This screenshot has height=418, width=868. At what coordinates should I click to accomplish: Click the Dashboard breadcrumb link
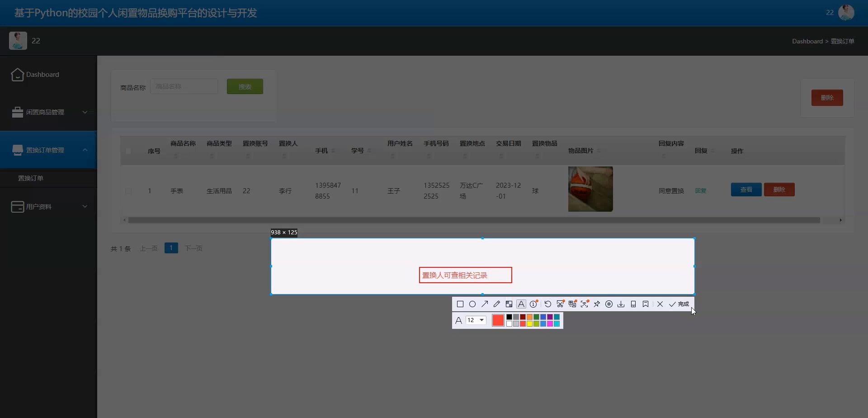(x=807, y=41)
